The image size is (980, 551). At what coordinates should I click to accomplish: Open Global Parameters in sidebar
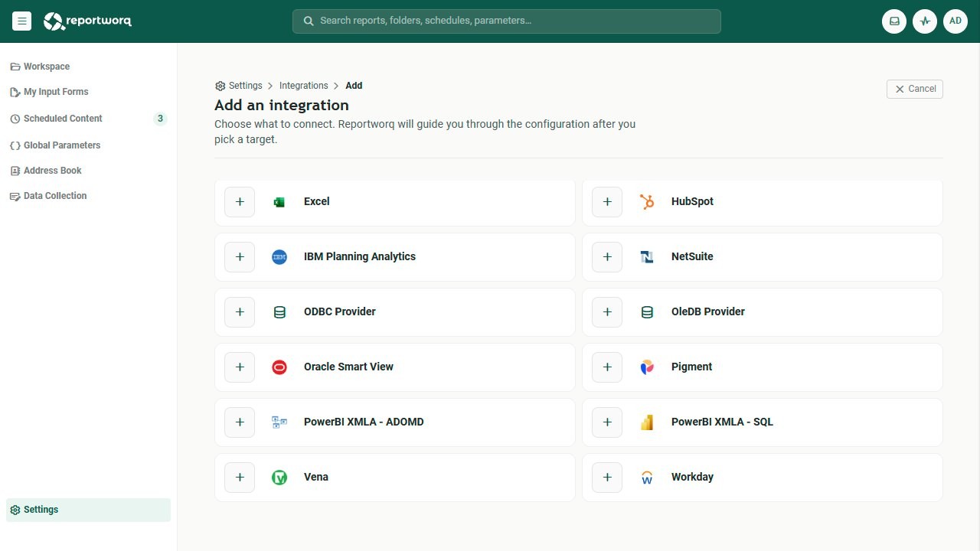point(89,145)
